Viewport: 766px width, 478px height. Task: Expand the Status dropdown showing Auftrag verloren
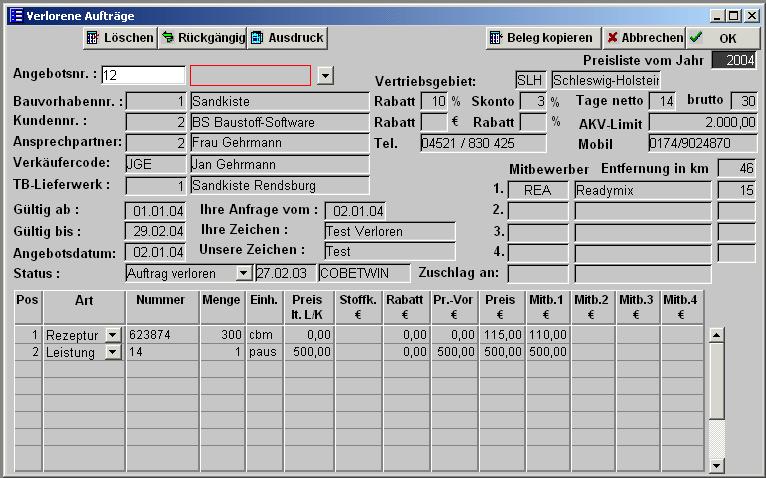(243, 273)
